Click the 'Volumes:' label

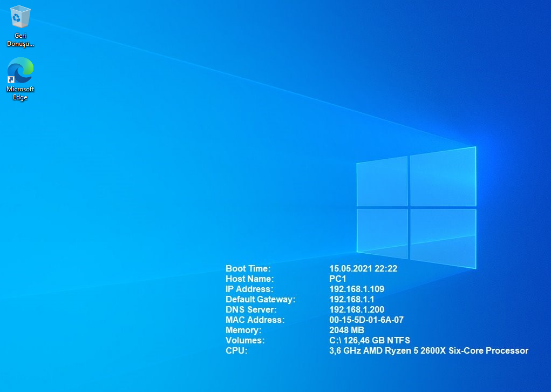(x=245, y=340)
